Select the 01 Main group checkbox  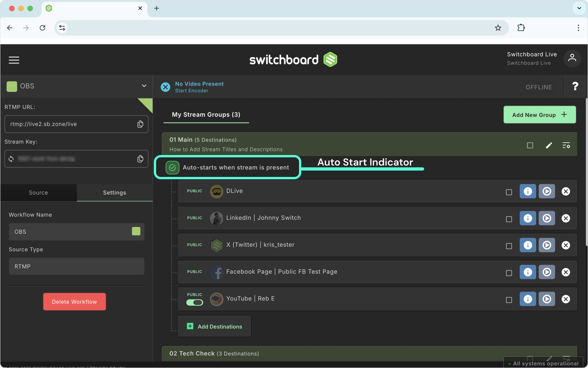530,145
